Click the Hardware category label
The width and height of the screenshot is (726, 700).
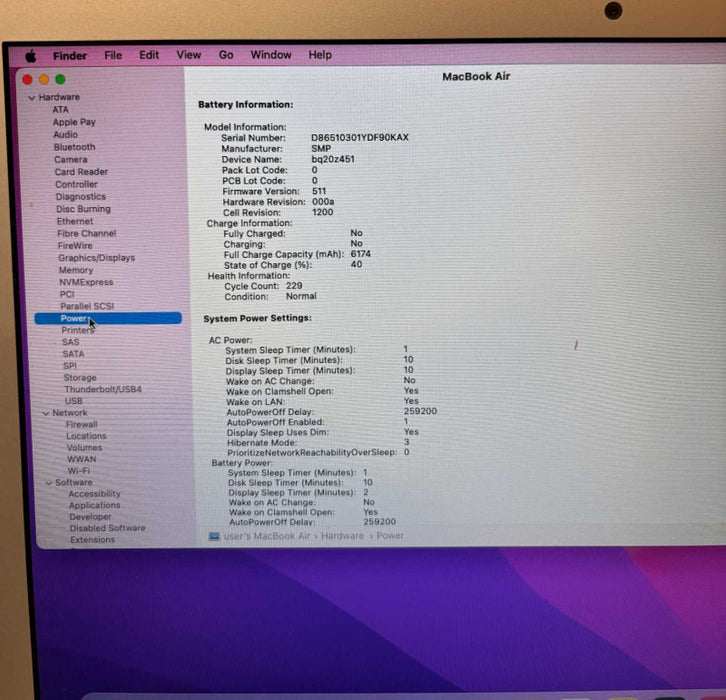tap(59, 97)
